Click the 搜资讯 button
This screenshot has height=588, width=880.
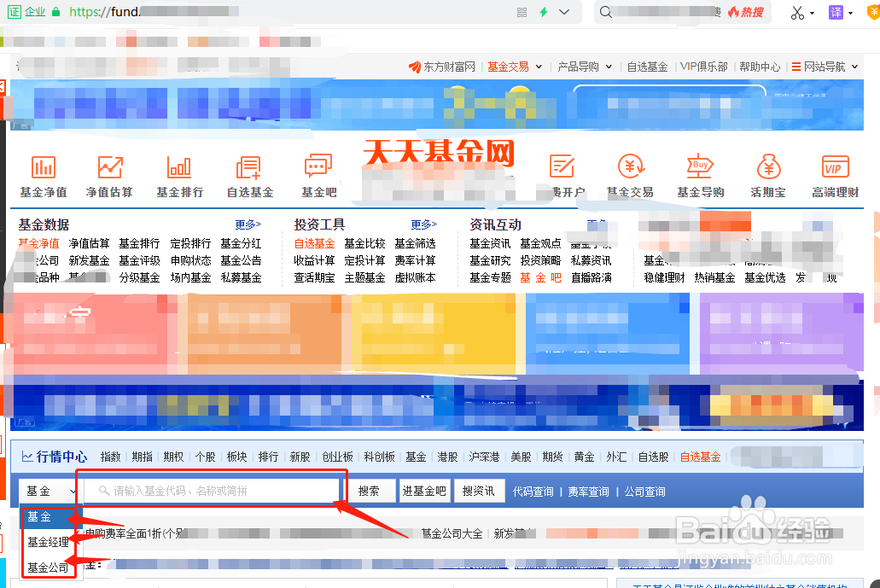pyautogui.click(x=478, y=491)
